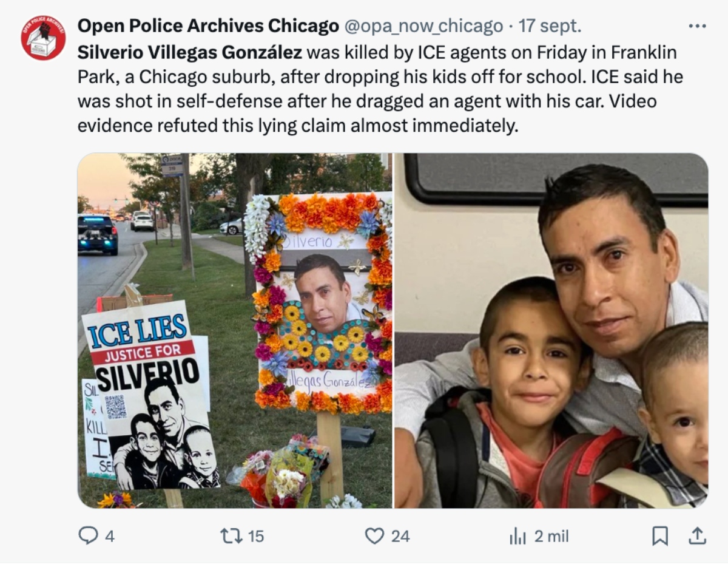The image size is (728, 567).
Task: Click the reply count showing 4
Action: pyautogui.click(x=109, y=536)
